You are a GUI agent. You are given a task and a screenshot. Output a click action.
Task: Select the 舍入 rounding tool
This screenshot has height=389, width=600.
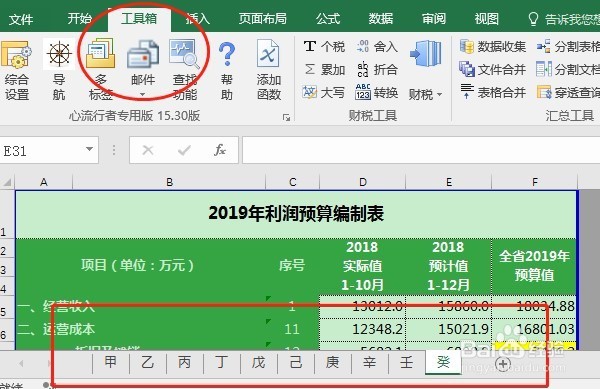tap(377, 47)
